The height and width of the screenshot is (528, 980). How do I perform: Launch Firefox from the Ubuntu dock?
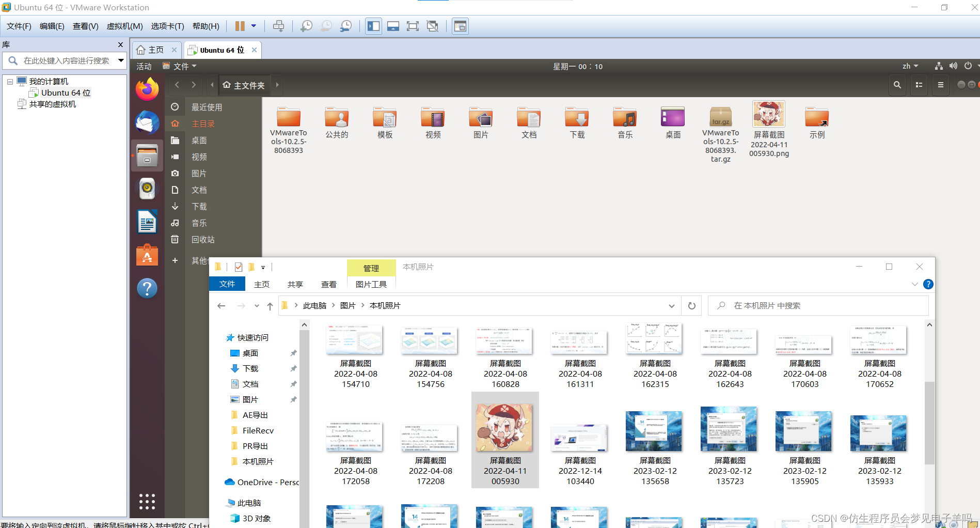[147, 89]
